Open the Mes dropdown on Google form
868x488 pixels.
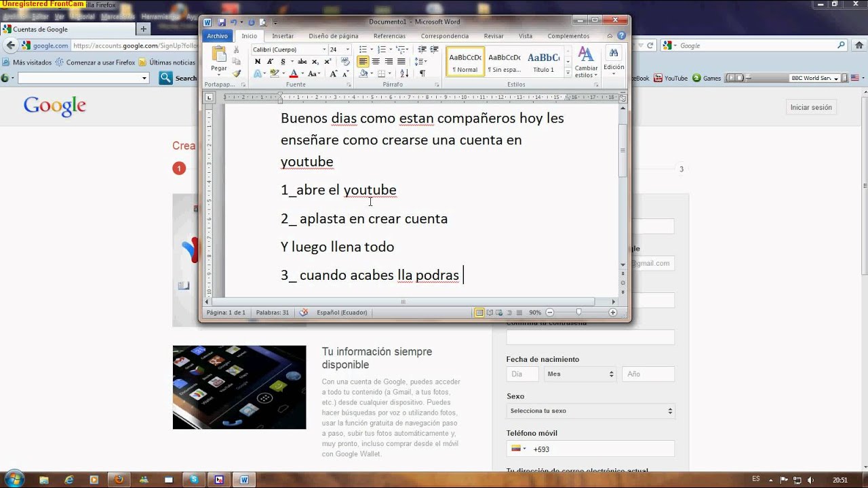point(580,374)
